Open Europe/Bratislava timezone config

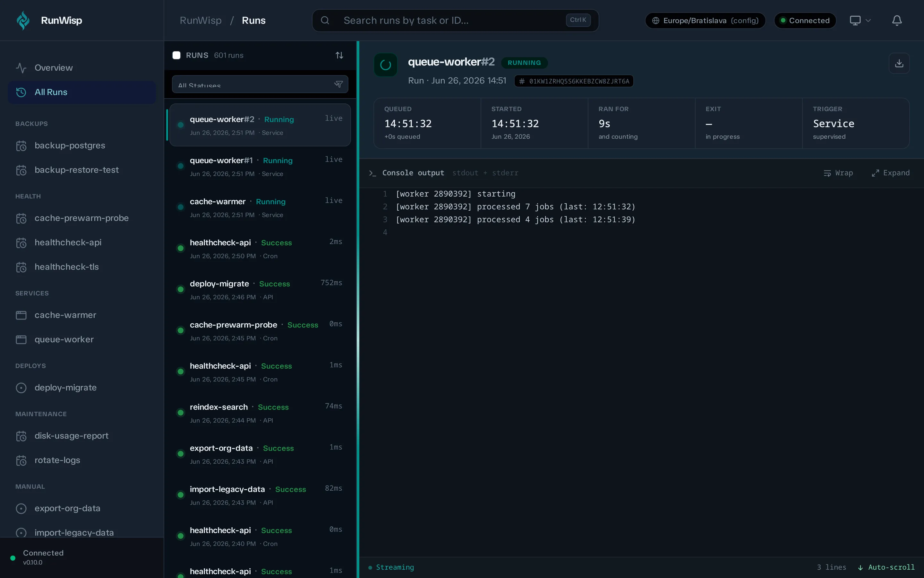[x=705, y=20]
